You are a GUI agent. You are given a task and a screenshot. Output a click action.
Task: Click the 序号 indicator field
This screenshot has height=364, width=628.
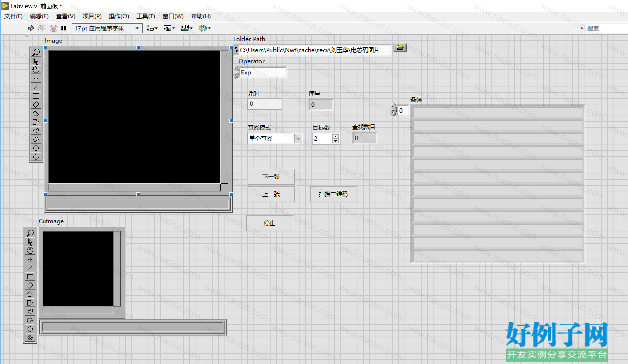click(321, 105)
